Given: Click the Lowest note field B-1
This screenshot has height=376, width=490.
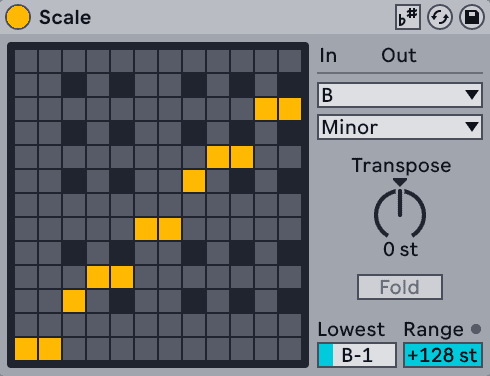Looking at the screenshot, I should 357,355.
